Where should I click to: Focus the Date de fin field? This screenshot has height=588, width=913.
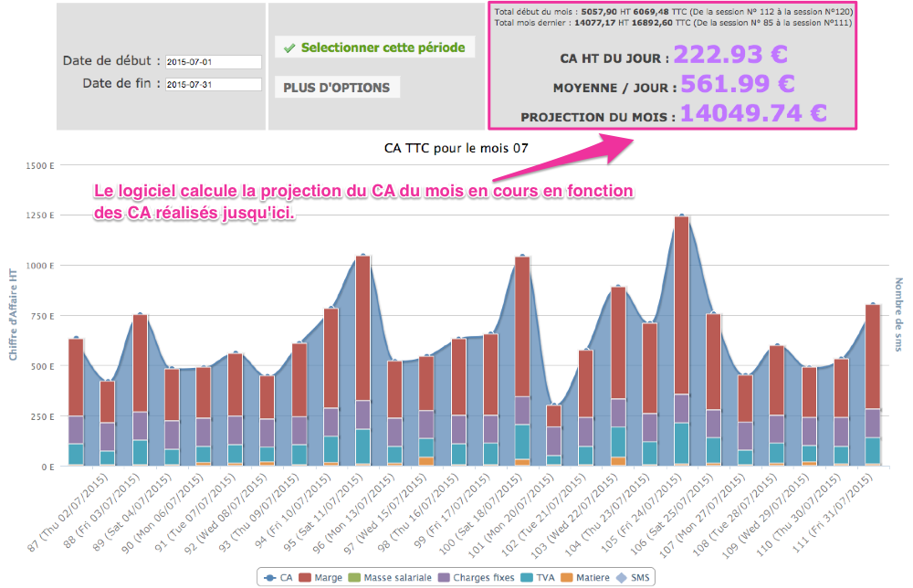tap(213, 84)
